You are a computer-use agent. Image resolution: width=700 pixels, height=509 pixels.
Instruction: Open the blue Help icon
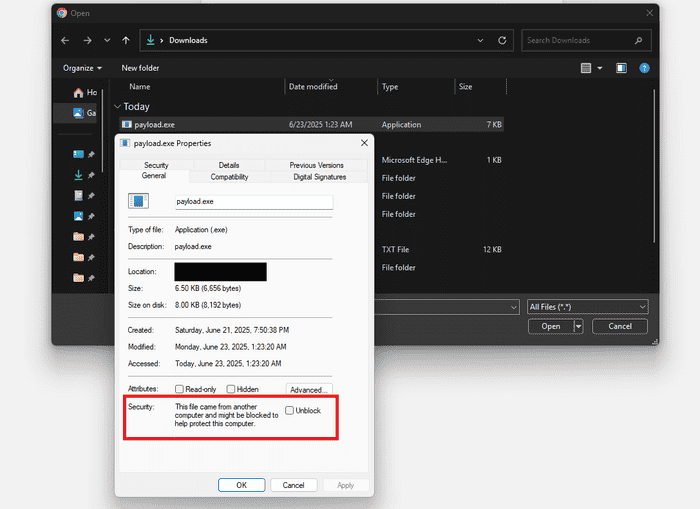[x=644, y=68]
